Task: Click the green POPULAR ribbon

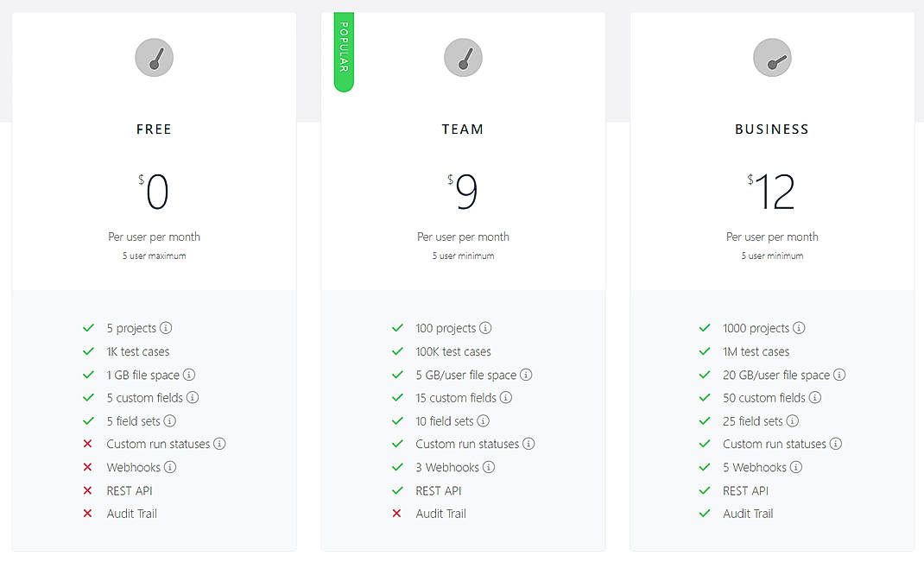Action: tap(343, 50)
